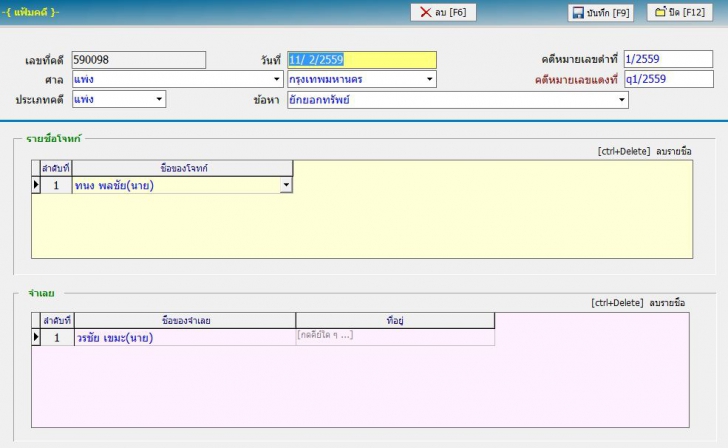Click the defendant [ctrl+Delete] ลบรายชื่อ label

click(x=638, y=303)
